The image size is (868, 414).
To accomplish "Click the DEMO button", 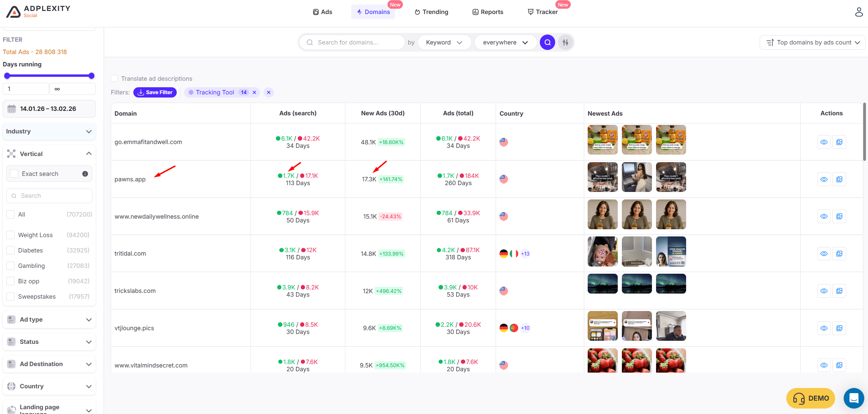I will [x=811, y=398].
